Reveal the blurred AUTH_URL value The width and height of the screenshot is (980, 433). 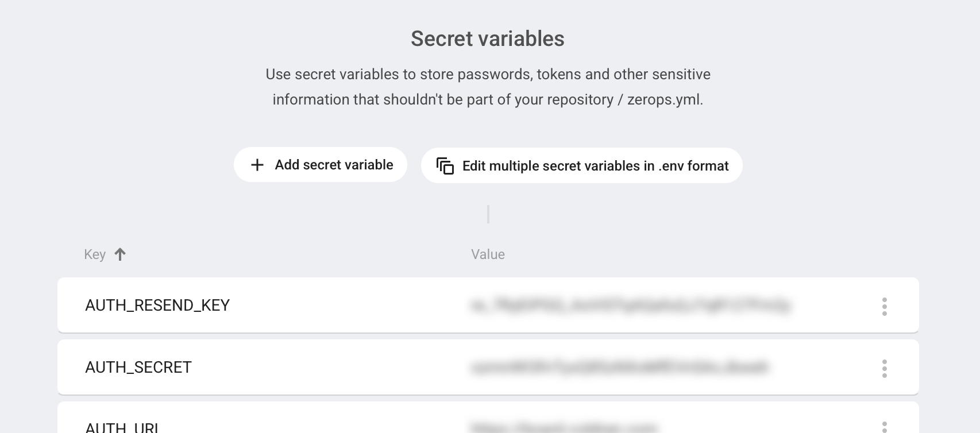[x=563, y=427]
